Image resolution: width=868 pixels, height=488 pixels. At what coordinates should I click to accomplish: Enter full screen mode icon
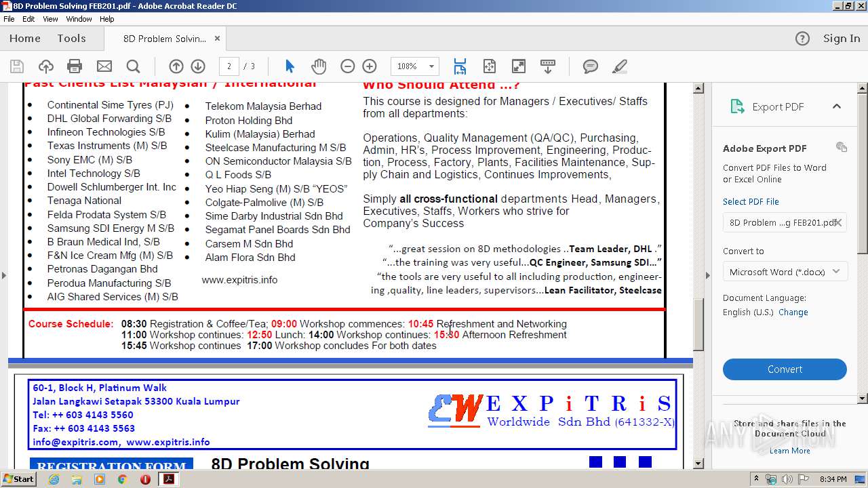click(519, 66)
